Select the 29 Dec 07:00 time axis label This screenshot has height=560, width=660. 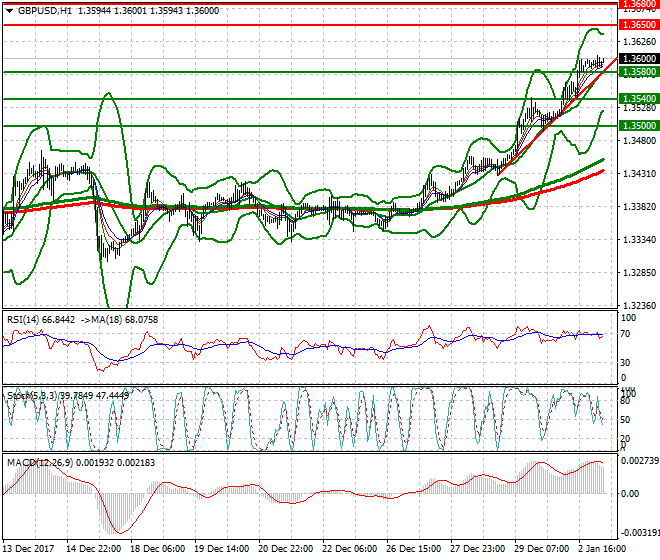[x=541, y=549]
